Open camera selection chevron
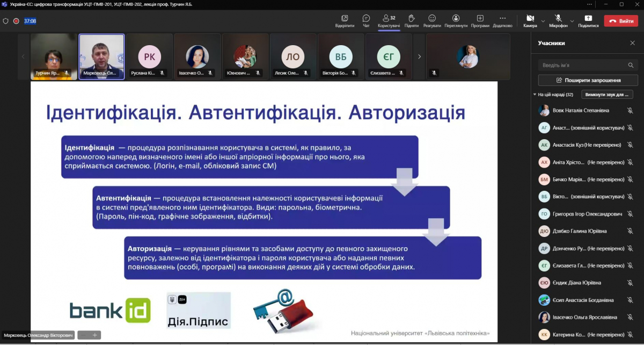 point(543,21)
